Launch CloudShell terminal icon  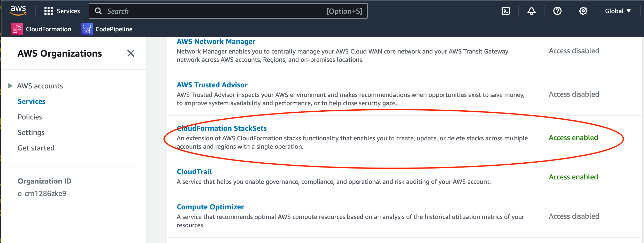(x=505, y=11)
